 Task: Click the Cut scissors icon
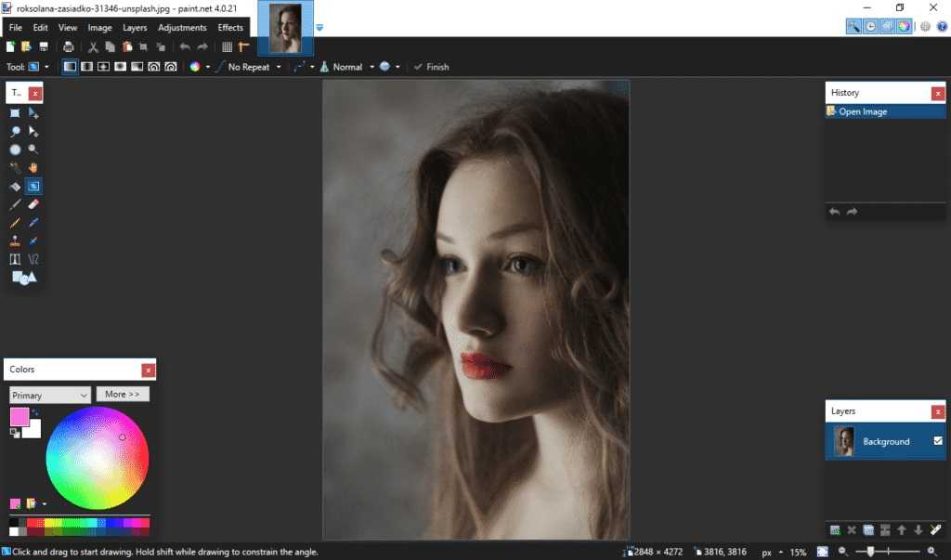click(93, 46)
